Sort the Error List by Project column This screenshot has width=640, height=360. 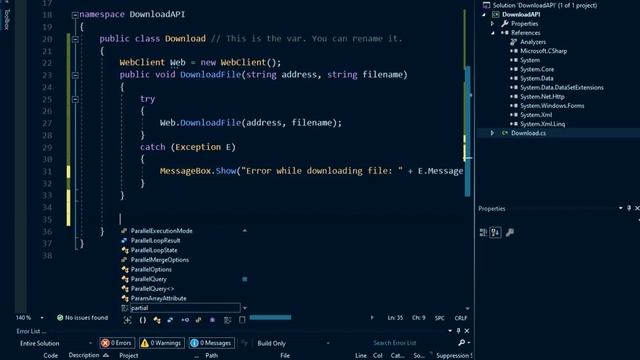coord(129,356)
